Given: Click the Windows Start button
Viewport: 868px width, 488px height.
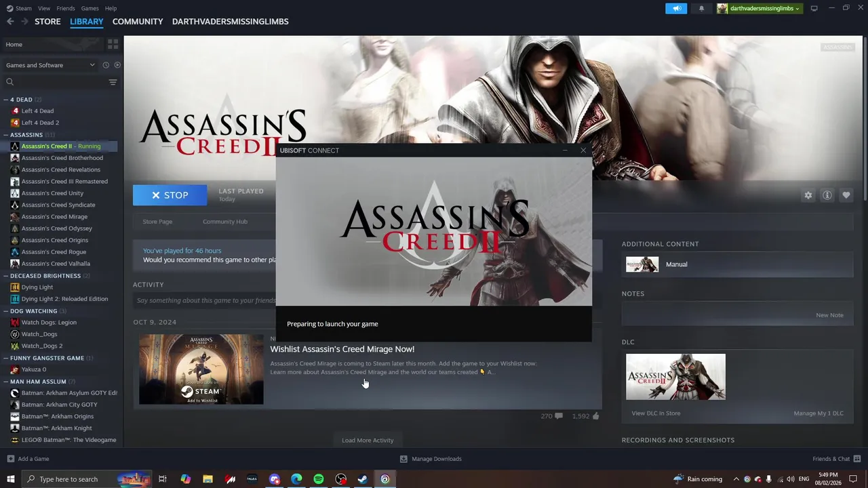Looking at the screenshot, I should tap(10, 479).
